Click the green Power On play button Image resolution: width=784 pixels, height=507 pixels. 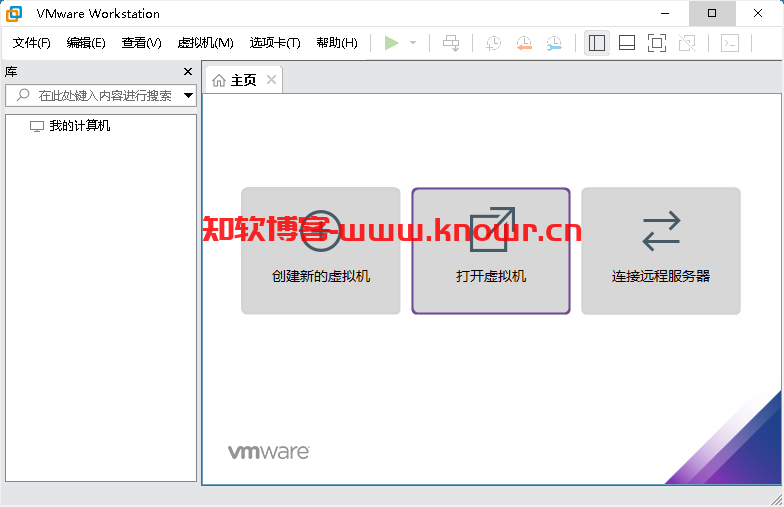(x=392, y=43)
